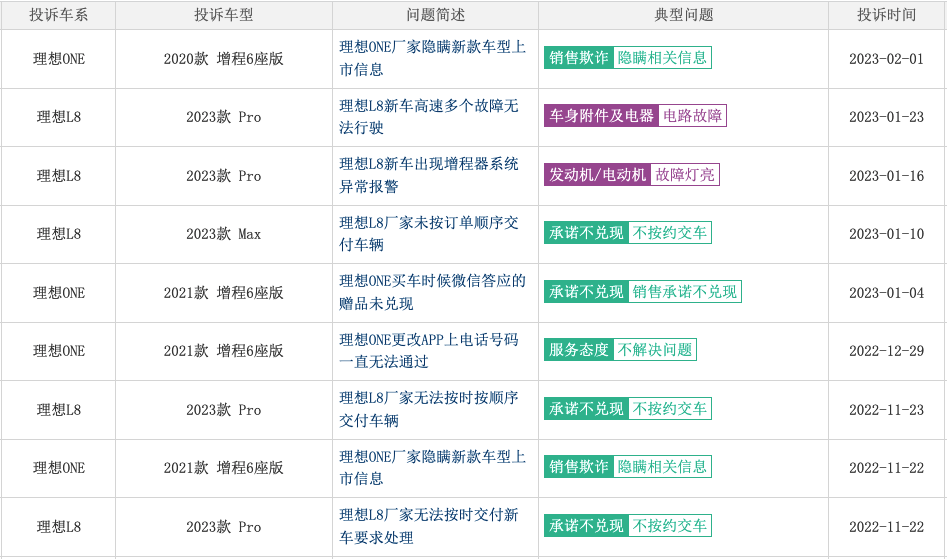Open complaint link 理想ONE更改APP上电话号码一直无法通过
The height and width of the screenshot is (559, 947).
pos(429,351)
